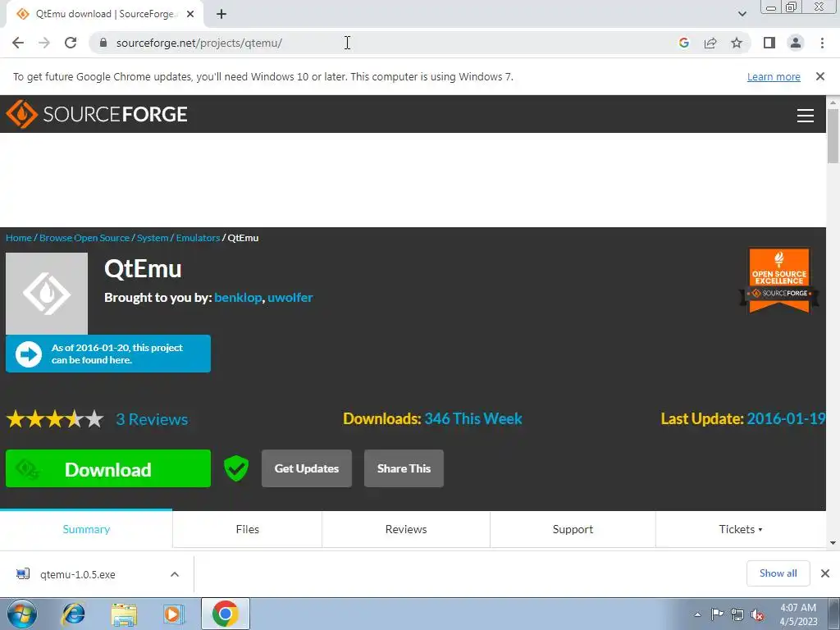Bookmark this page with star icon
The width and height of the screenshot is (840, 630).
(737, 43)
